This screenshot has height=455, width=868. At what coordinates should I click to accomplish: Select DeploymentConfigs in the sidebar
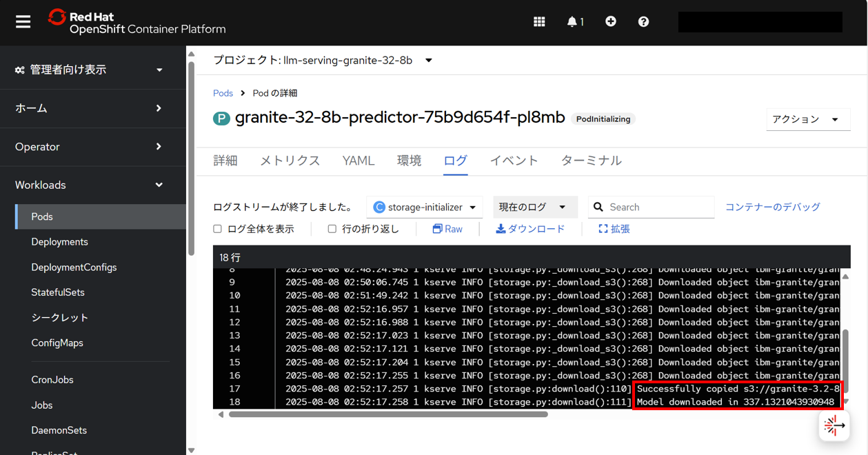pos(101,267)
